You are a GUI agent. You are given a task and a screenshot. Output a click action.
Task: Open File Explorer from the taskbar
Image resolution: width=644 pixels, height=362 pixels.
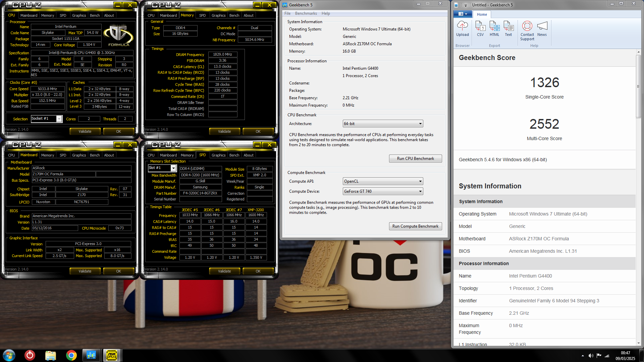click(x=51, y=355)
